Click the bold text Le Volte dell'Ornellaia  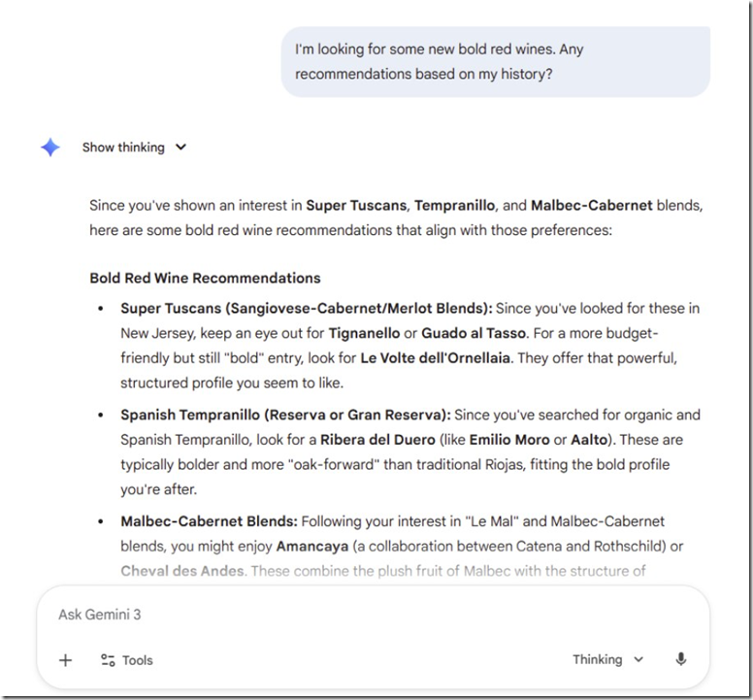(x=435, y=358)
